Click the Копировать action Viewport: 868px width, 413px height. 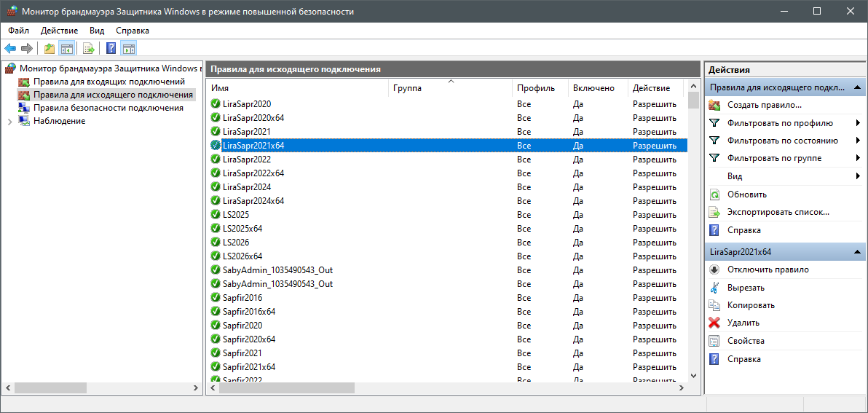click(x=751, y=306)
